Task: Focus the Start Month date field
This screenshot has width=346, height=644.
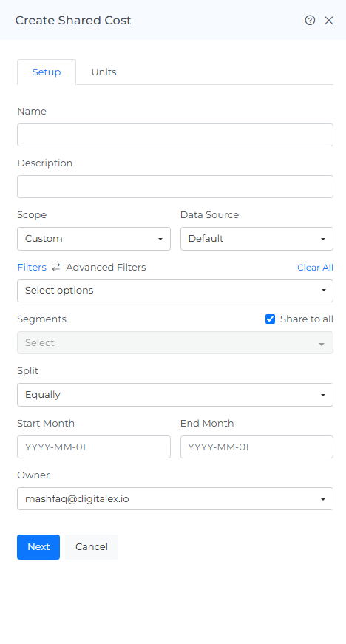Action: pyautogui.click(x=94, y=447)
